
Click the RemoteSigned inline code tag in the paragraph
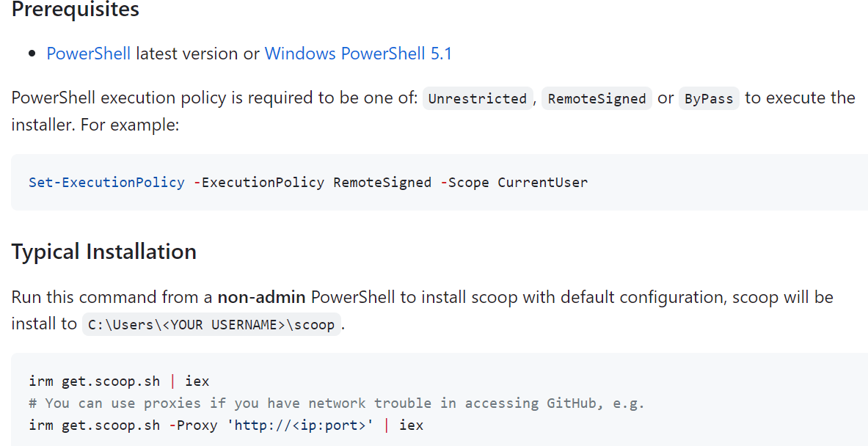597,99
